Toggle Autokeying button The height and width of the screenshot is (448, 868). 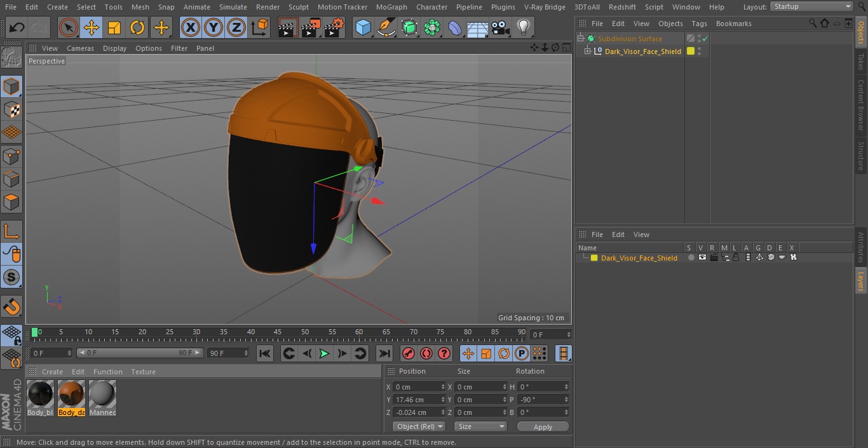[x=426, y=353]
